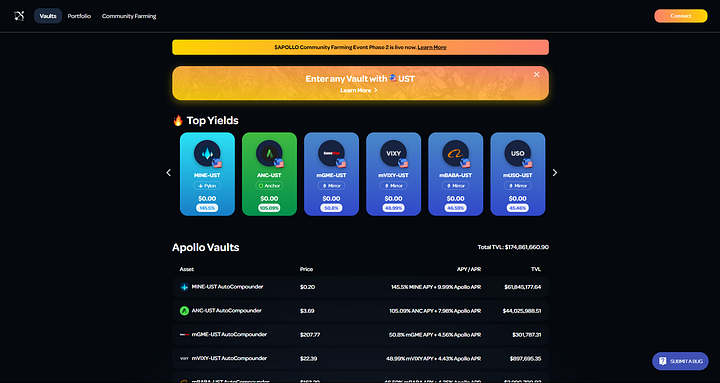Click the MINE-UST card title

(207, 175)
